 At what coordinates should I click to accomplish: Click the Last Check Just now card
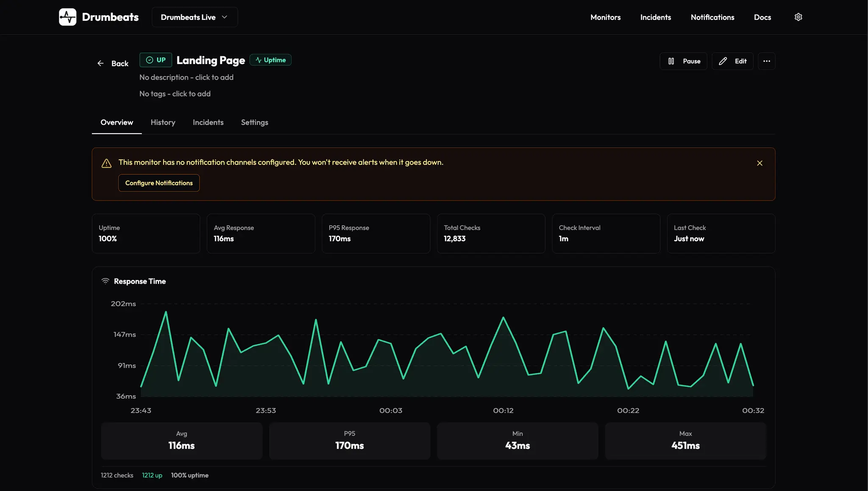coord(721,234)
